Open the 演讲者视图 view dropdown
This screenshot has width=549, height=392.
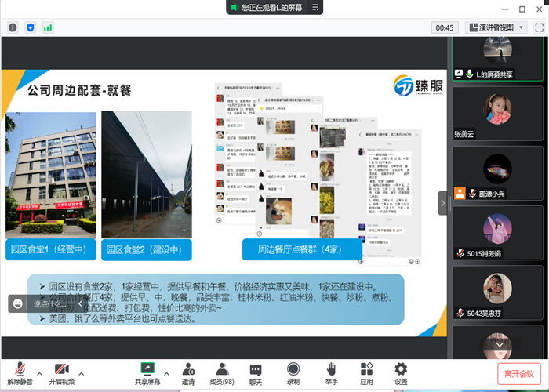(x=495, y=27)
